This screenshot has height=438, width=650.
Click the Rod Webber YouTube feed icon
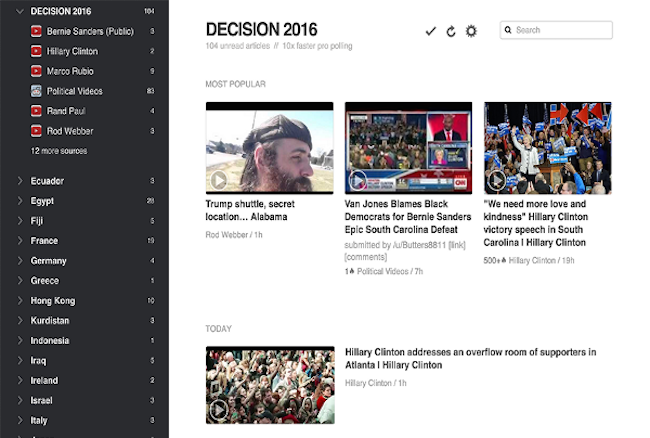point(36,131)
